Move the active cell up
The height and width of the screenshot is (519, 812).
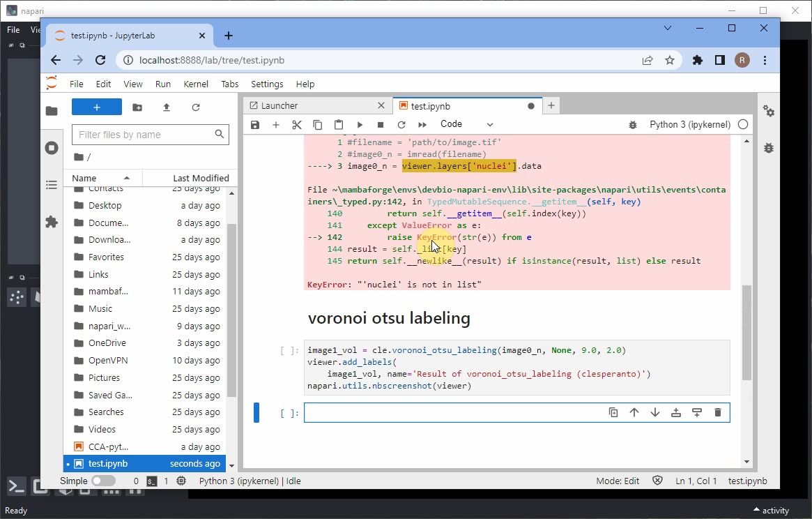[x=634, y=412]
